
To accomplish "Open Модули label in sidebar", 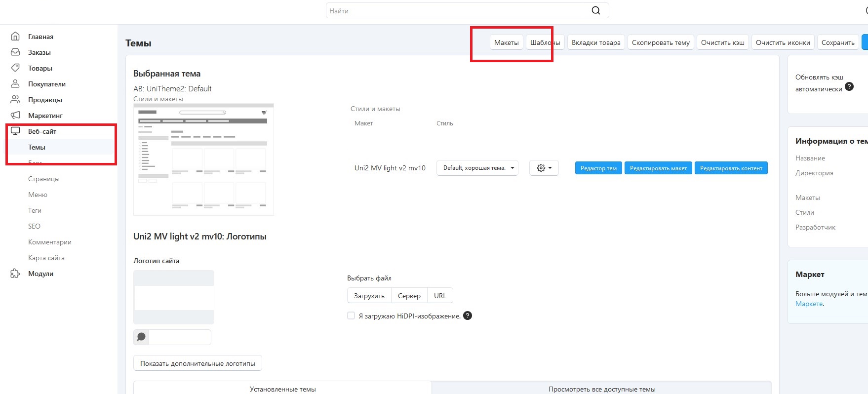I will pos(40,274).
